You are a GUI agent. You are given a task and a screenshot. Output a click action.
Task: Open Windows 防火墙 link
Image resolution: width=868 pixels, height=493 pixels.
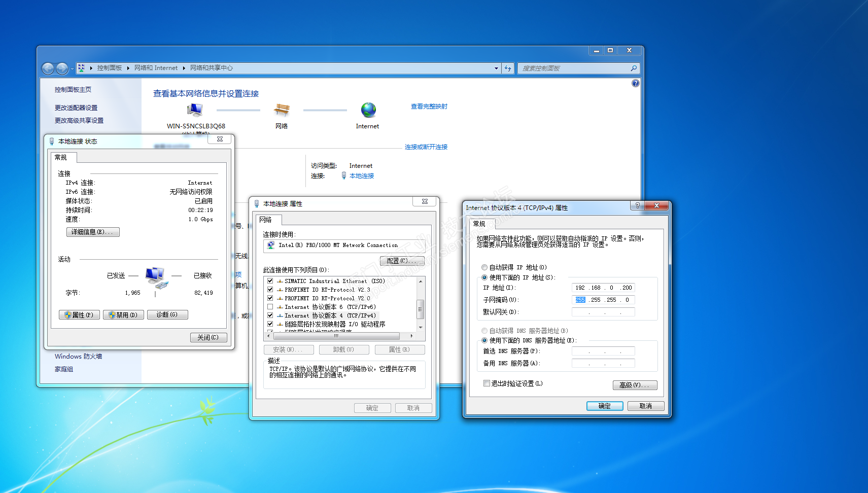coord(79,357)
